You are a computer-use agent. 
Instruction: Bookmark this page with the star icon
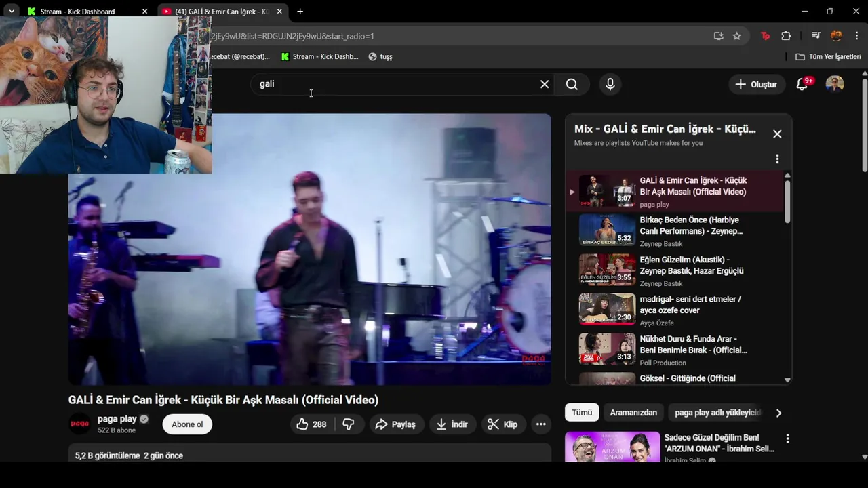737,36
